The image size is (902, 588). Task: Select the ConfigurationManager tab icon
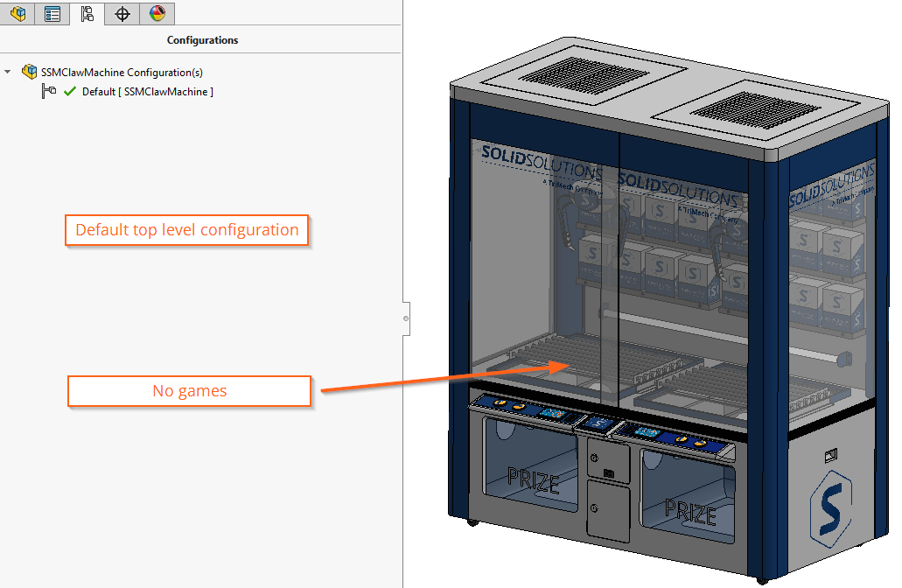[x=87, y=13]
